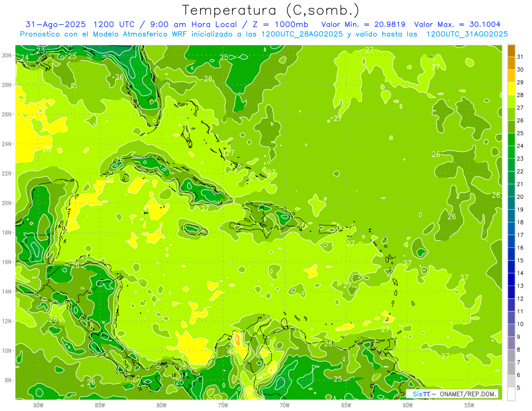Click the 85W longitude label
Image resolution: width=532 pixels, height=411 pixels.
point(100,406)
